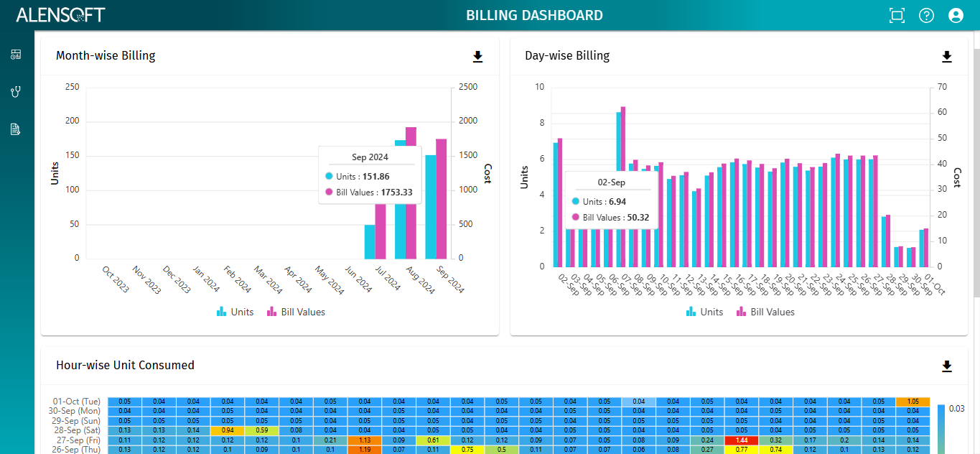Download the Month-wise Billing chart
The height and width of the screenshot is (454, 980).
pyautogui.click(x=477, y=56)
